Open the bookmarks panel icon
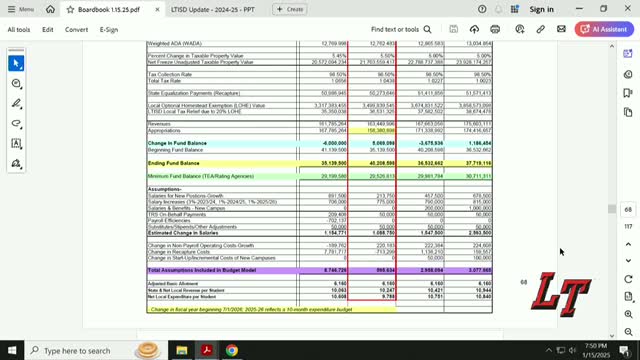Screen dimensions: 640x360 tap(628, 93)
